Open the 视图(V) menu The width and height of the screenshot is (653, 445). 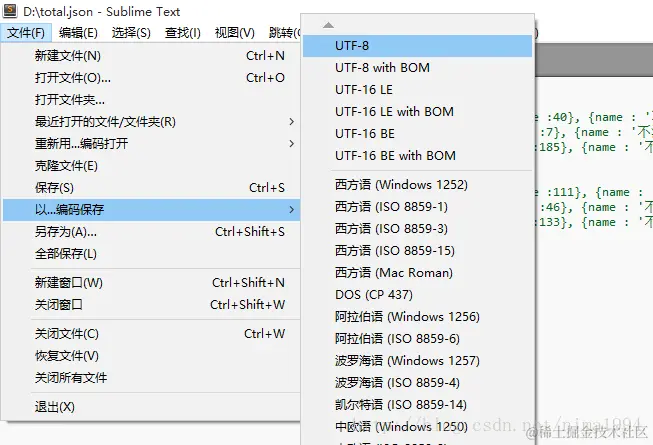[x=234, y=32]
